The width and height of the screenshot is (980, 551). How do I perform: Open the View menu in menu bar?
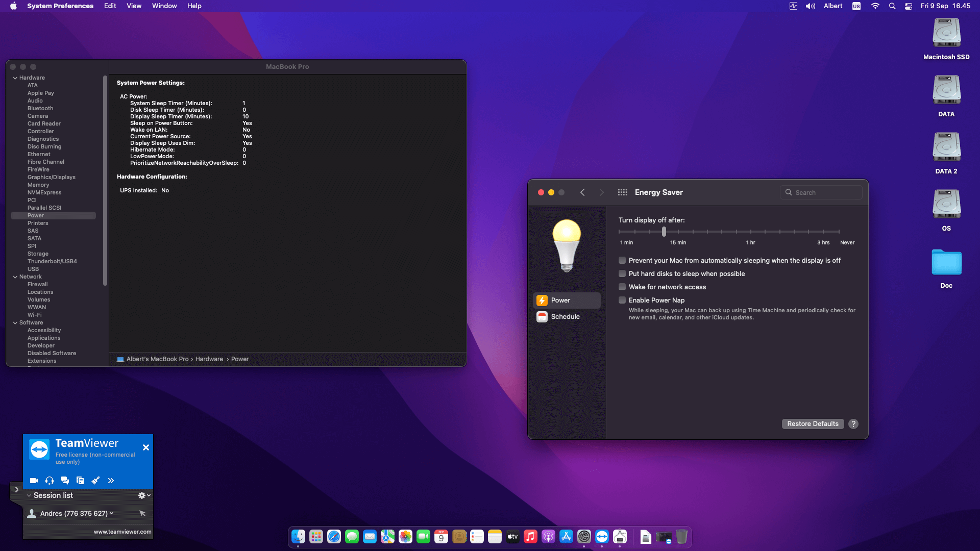(x=134, y=6)
